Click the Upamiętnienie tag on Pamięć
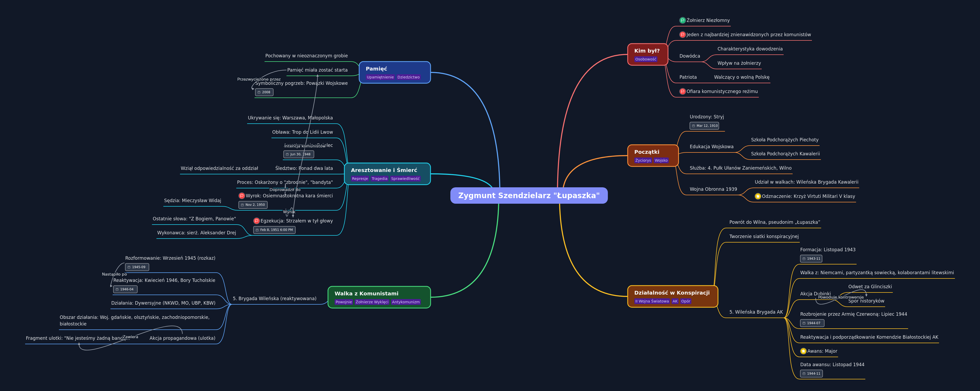This screenshot has width=980, height=391. (380, 77)
